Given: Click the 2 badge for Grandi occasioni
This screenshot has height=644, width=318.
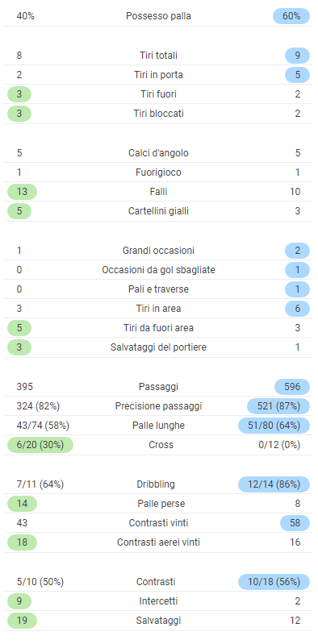Looking at the screenshot, I should click(x=297, y=250).
